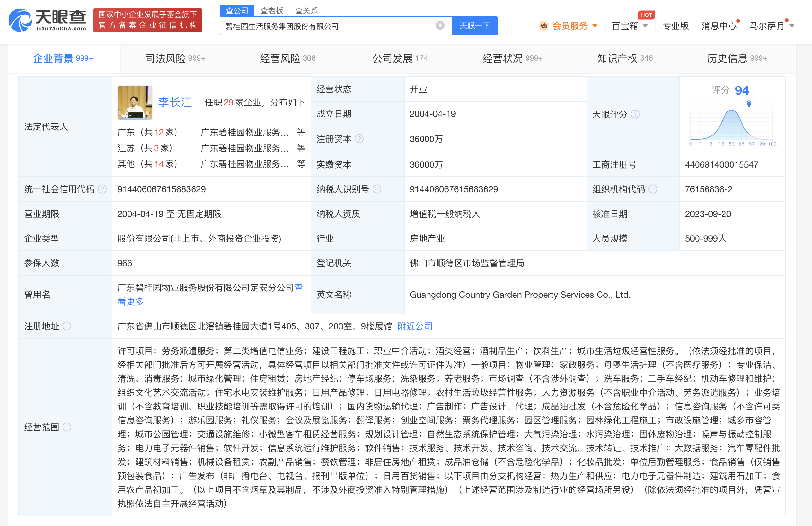The height and width of the screenshot is (526, 812).
Task: Click the 会员服务 crown icon
Action: pos(544,26)
